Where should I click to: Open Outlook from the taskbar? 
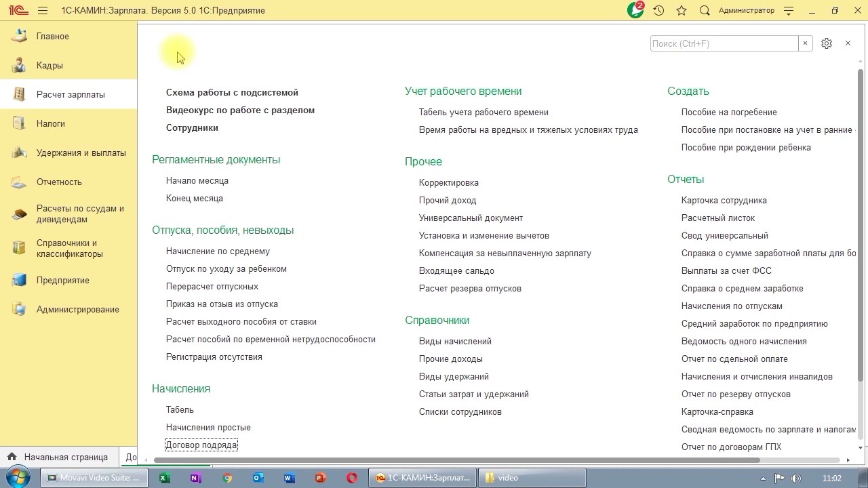coord(258,478)
